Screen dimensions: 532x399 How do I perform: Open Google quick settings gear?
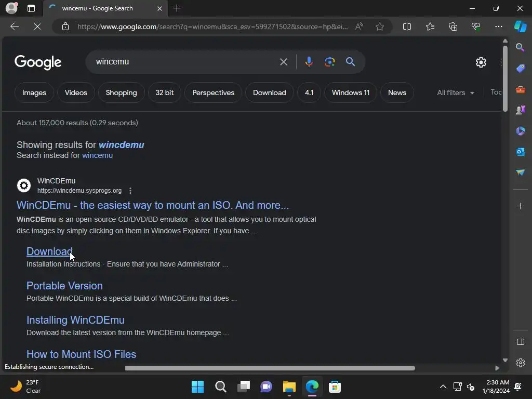tap(481, 62)
